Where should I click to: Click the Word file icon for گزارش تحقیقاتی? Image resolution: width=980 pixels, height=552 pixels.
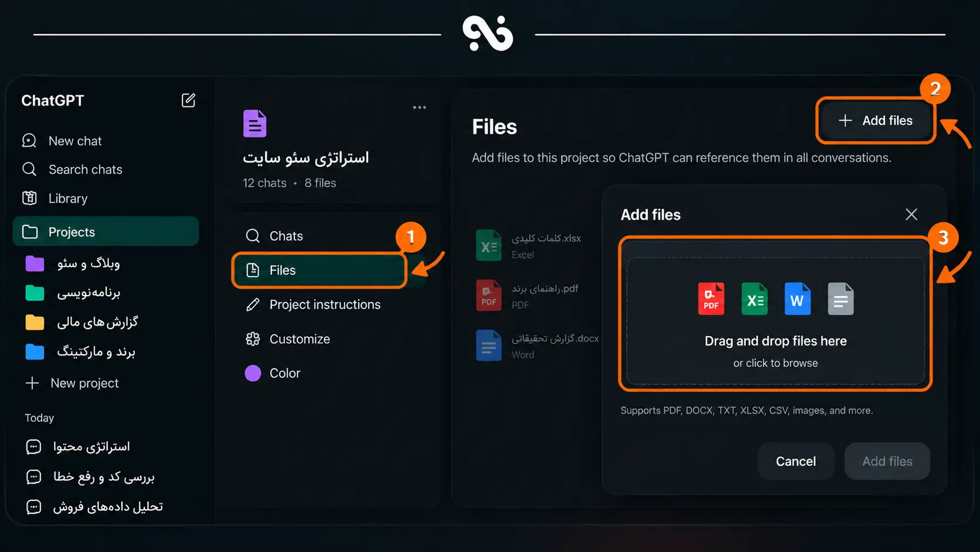488,346
